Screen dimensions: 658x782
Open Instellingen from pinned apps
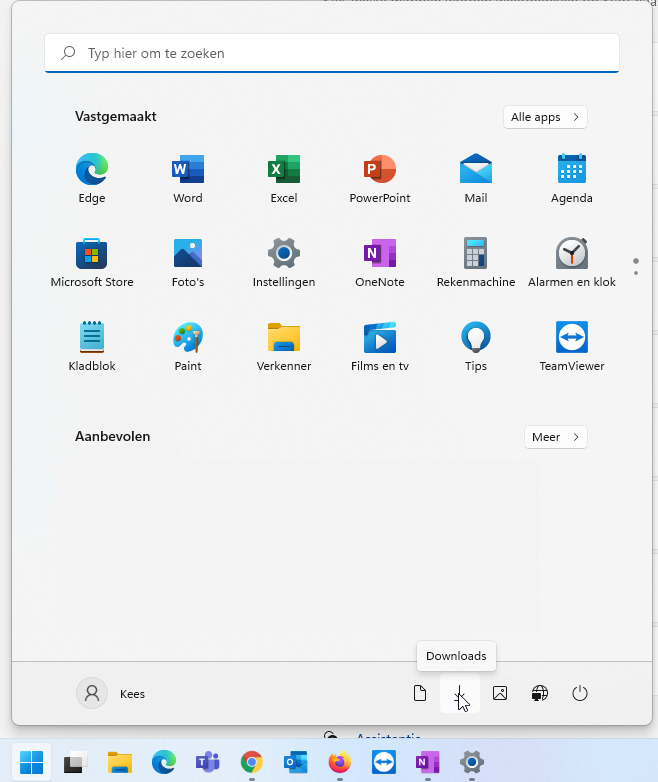[284, 262]
